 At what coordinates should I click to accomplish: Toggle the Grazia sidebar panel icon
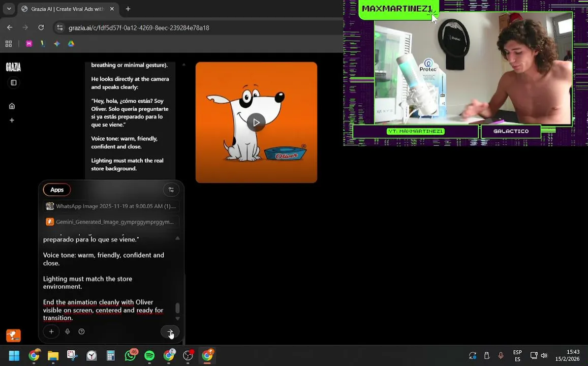pyautogui.click(x=14, y=82)
